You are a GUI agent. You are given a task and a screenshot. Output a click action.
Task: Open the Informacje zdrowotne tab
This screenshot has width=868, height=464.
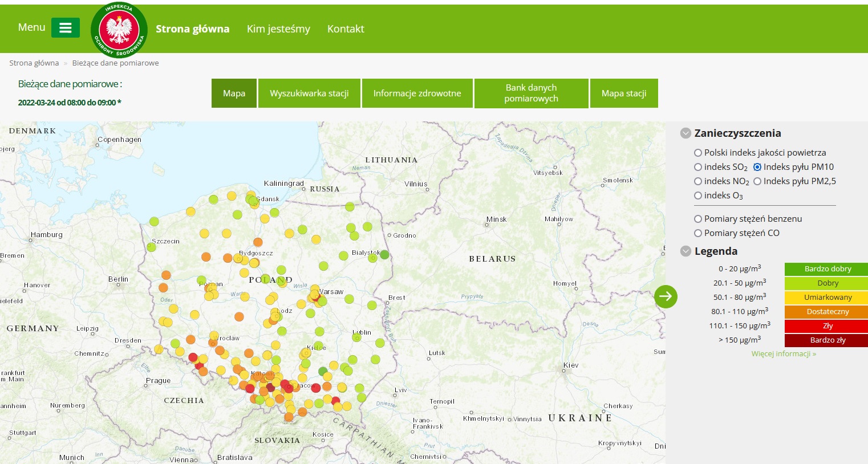[x=417, y=93]
